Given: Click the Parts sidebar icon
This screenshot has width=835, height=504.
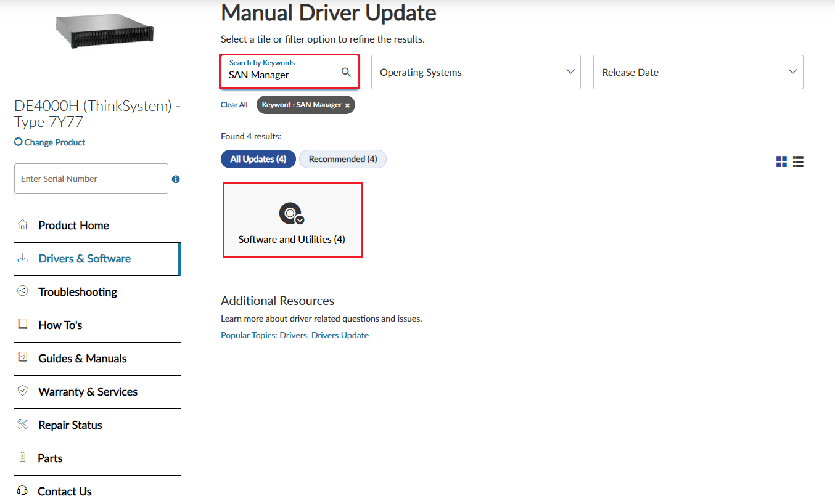Looking at the screenshot, I should [x=23, y=457].
